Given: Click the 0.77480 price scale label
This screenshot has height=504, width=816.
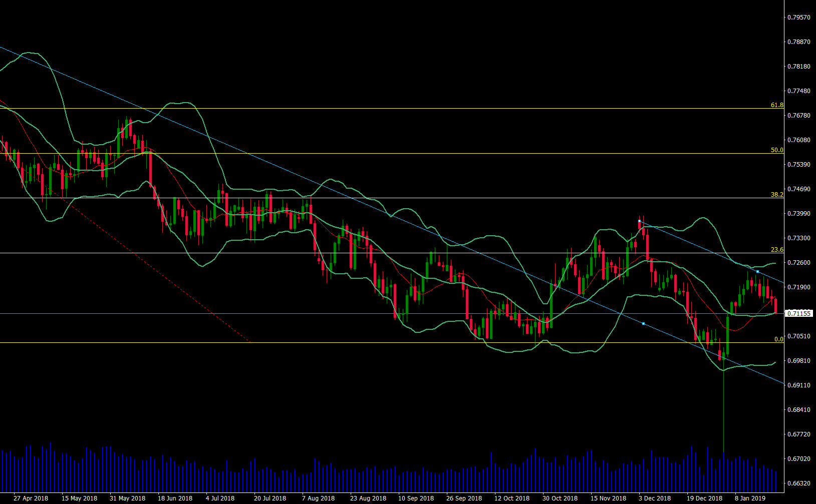Looking at the screenshot, I should pyautogui.click(x=799, y=91).
